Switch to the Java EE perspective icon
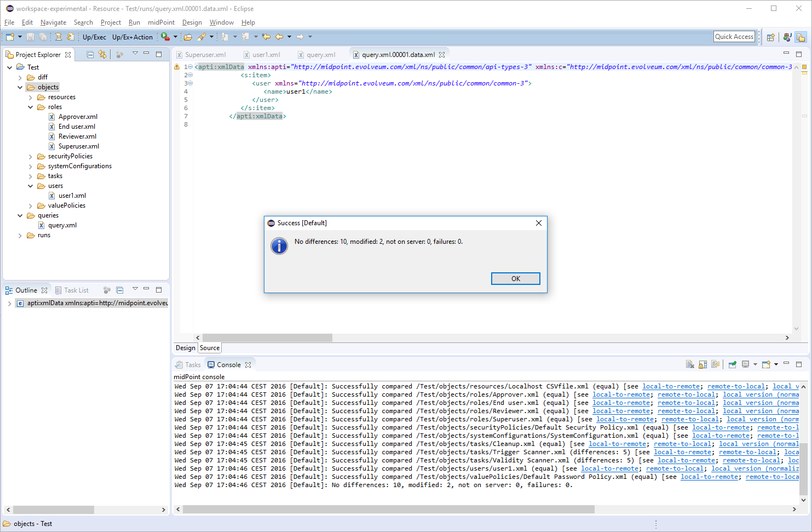812x532 pixels. [x=787, y=37]
